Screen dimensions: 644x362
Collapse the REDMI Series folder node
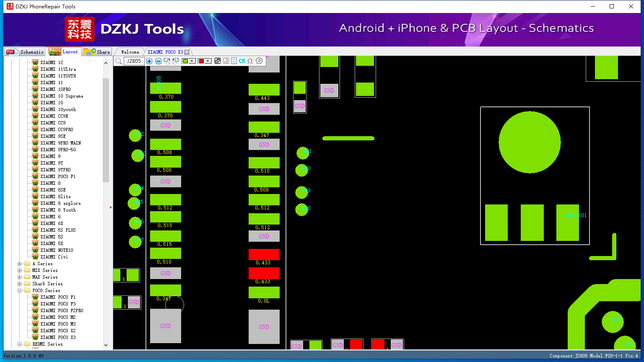pyautogui.click(x=20, y=344)
